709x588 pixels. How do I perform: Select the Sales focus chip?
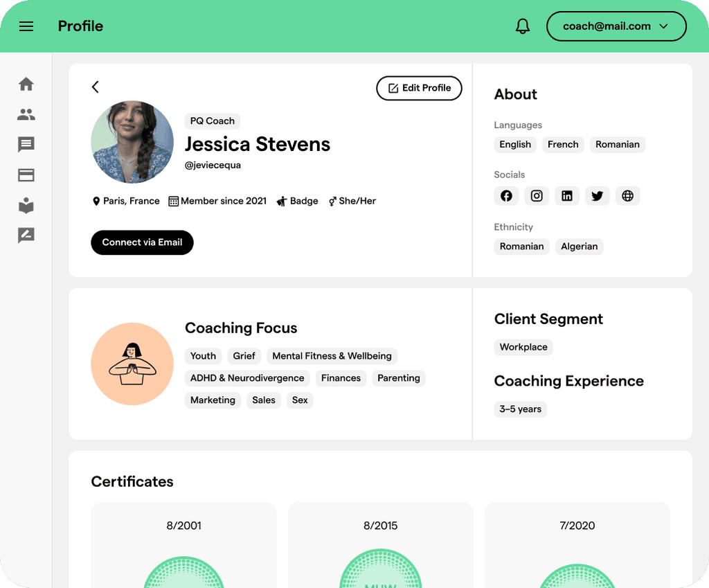pos(264,400)
